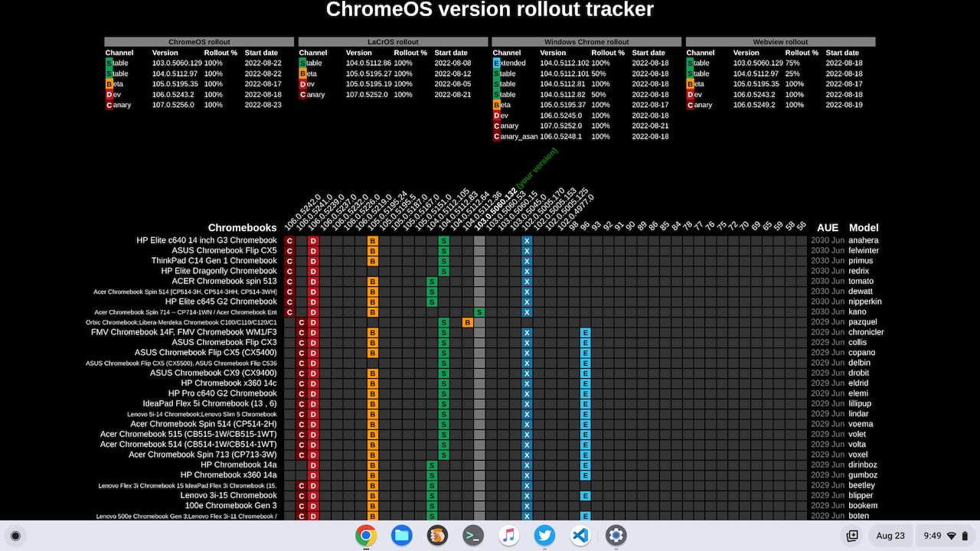
Task: Select the ChromeOS rollout table header
Action: (x=199, y=42)
